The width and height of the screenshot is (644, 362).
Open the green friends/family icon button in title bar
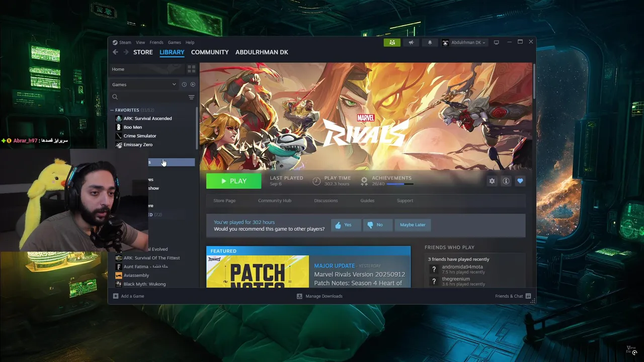coord(392,42)
